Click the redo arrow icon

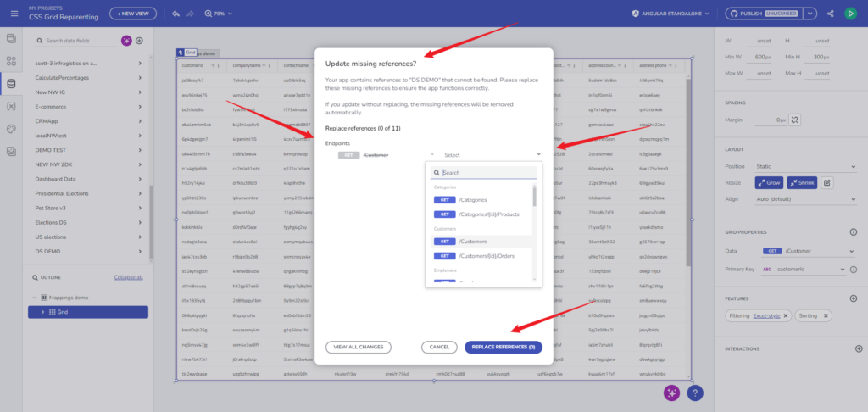click(x=191, y=14)
